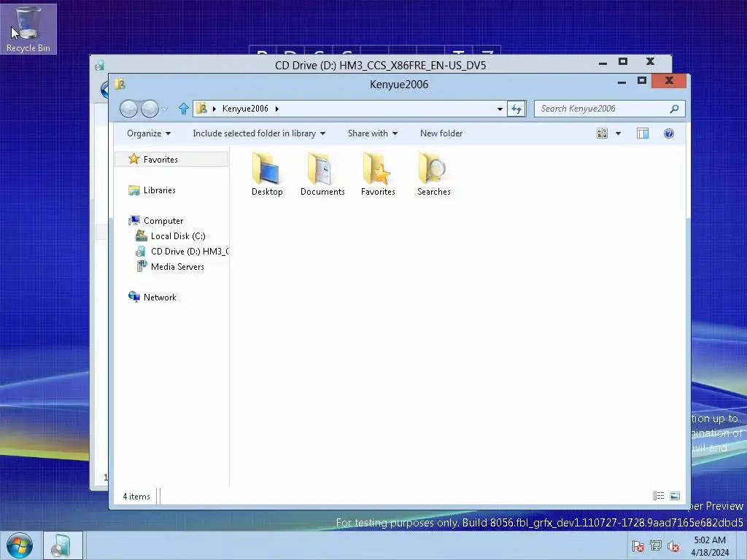Viewport: 747px width, 560px height.
Task: Click the Back navigation button
Action: pyautogui.click(x=128, y=109)
